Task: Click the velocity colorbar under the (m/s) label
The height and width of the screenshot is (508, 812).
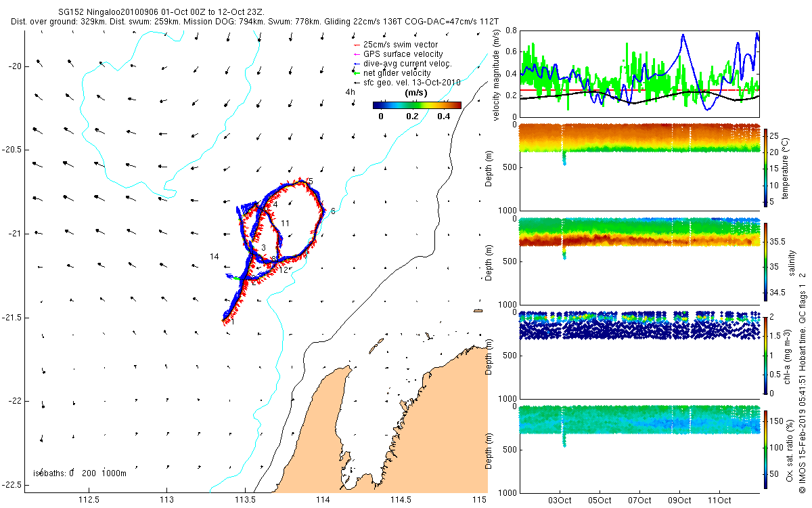Action: pos(417,105)
